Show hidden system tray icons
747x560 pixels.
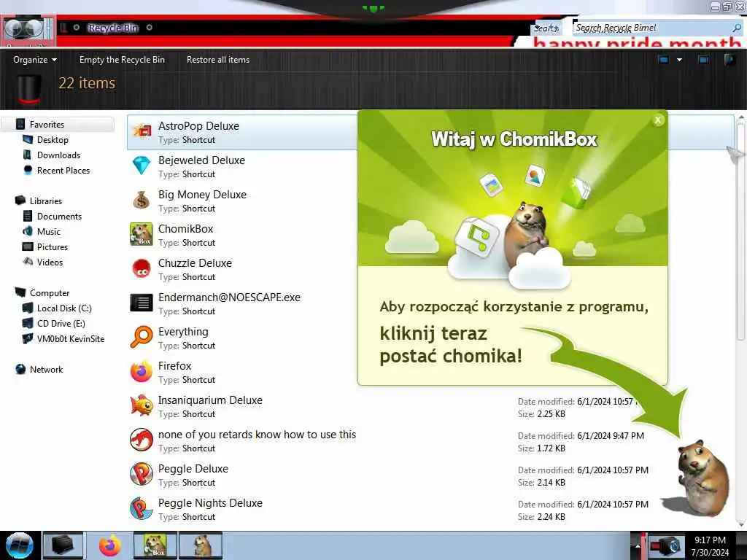pyautogui.click(x=637, y=546)
